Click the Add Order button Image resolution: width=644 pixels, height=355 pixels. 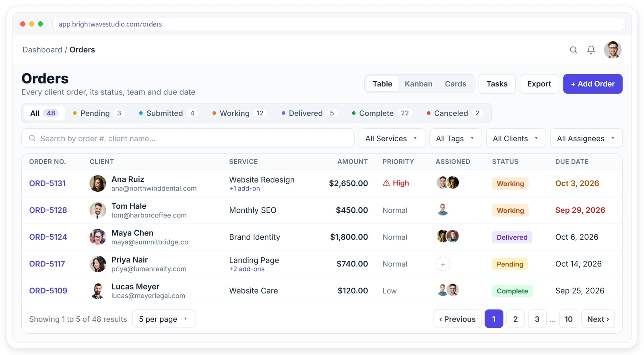pyautogui.click(x=592, y=84)
